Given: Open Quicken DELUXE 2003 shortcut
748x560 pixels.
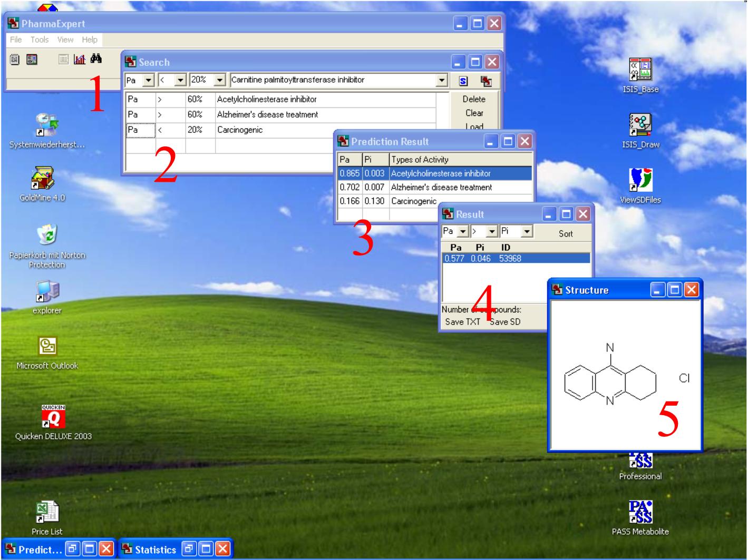Looking at the screenshot, I should point(53,423).
